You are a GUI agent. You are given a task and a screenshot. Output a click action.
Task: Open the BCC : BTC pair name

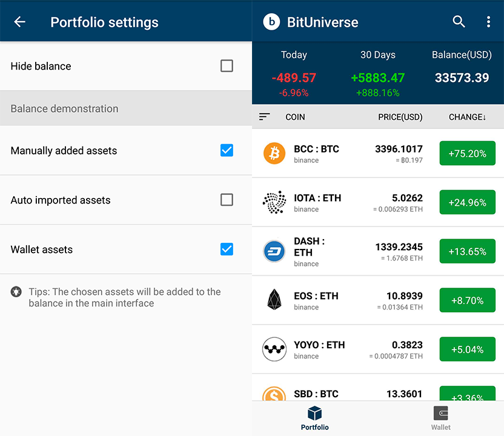[x=316, y=149]
